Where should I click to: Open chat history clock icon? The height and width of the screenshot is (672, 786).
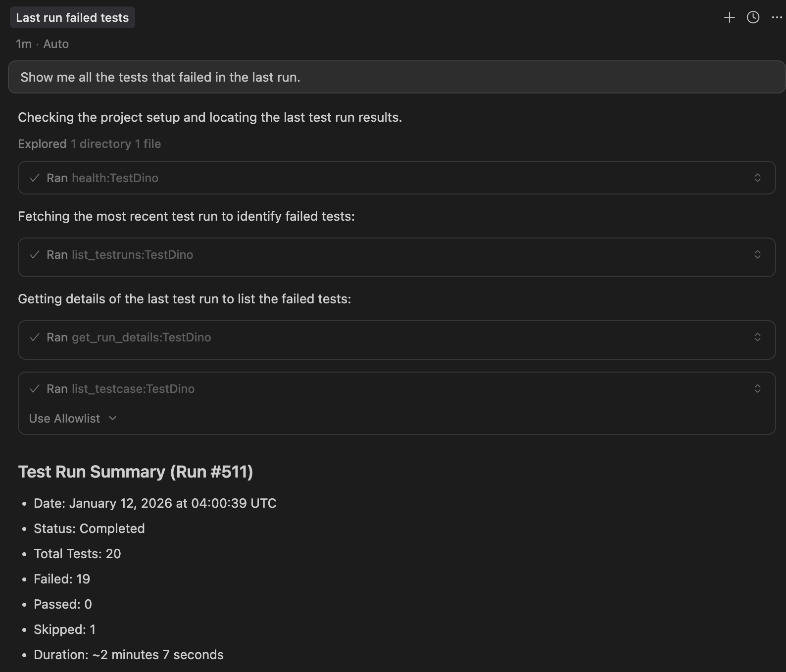pos(753,18)
